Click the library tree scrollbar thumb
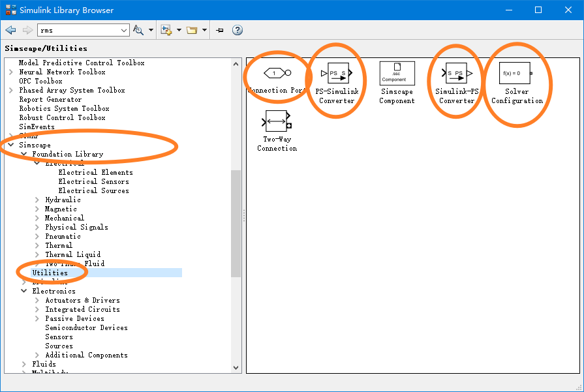This screenshot has width=584, height=392. pyautogui.click(x=236, y=223)
